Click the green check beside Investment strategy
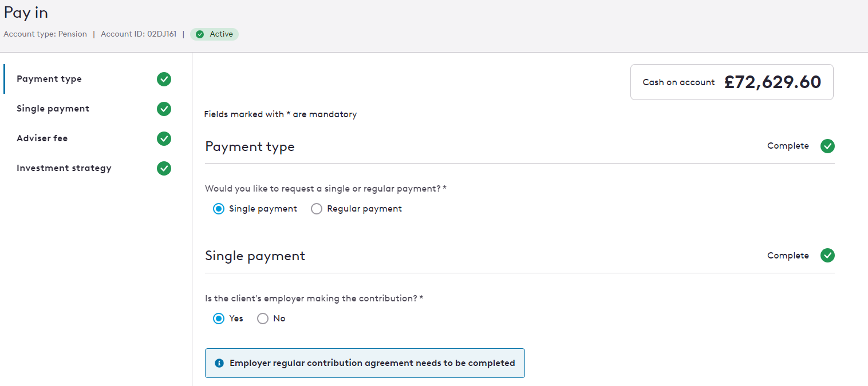Viewport: 868px width, 386px height. (164, 168)
